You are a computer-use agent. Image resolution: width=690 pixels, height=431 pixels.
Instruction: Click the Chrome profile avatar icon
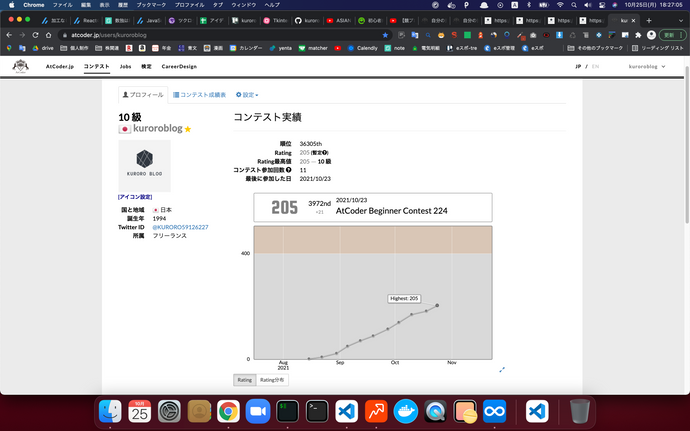pyautogui.click(x=652, y=35)
